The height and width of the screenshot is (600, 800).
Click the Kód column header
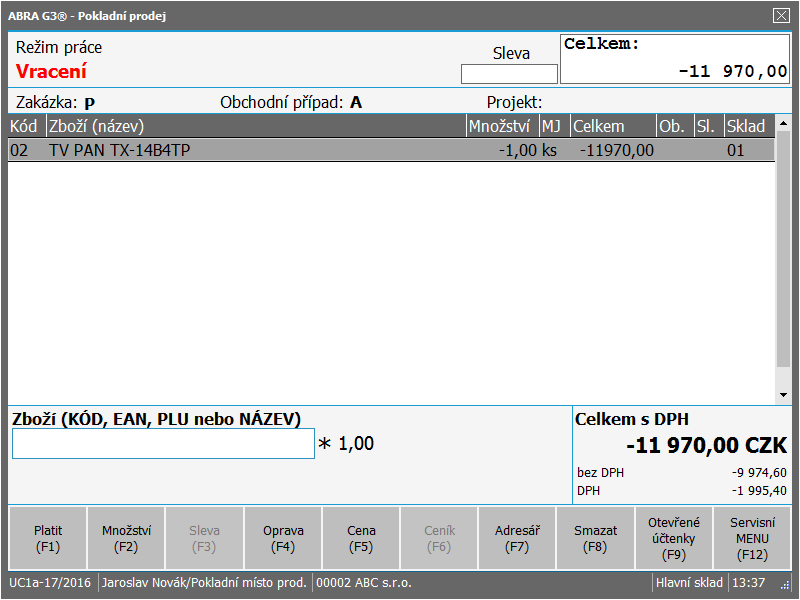click(25, 126)
